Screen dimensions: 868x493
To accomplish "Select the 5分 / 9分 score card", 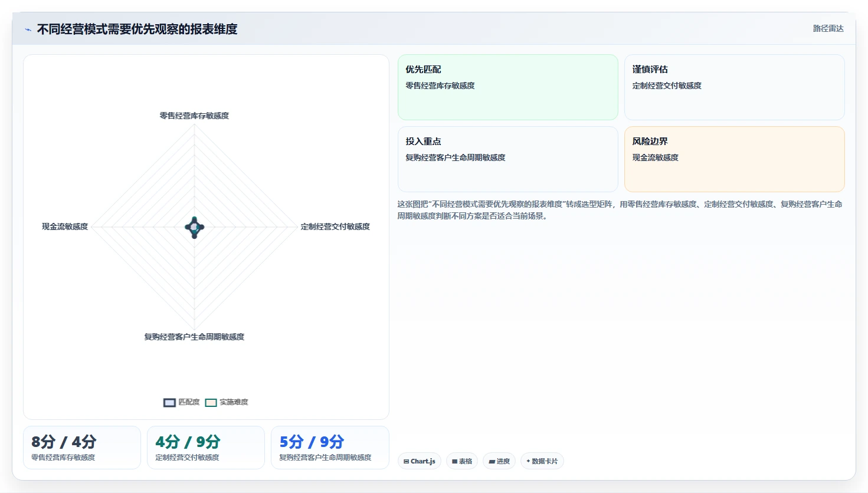I will (x=330, y=448).
